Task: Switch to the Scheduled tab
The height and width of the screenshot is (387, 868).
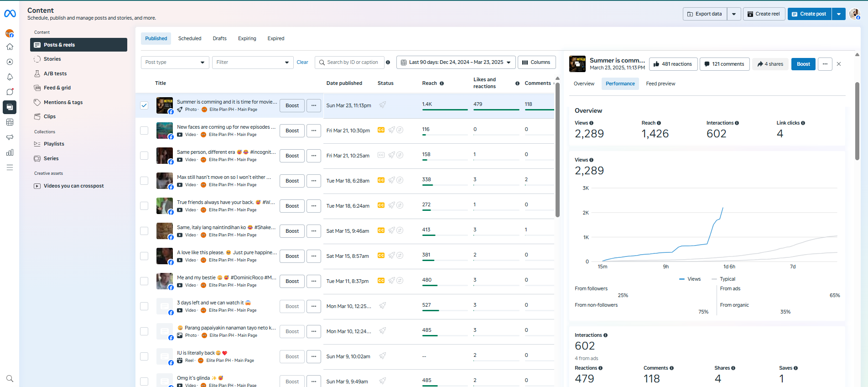Action: (190, 39)
